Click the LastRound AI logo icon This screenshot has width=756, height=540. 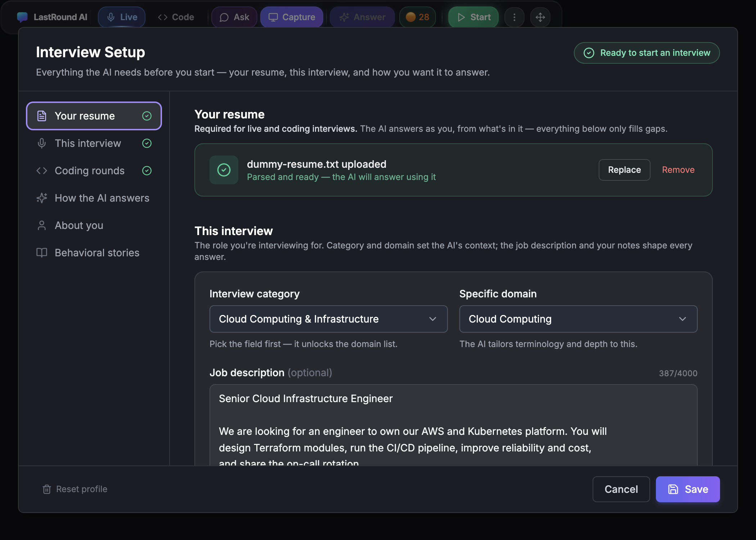22,17
